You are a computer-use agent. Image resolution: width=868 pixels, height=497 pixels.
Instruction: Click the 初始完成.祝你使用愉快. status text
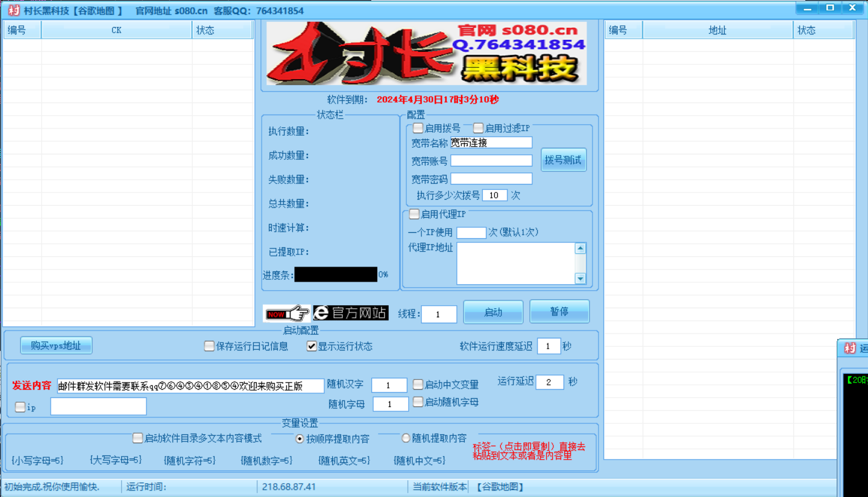[52, 487]
